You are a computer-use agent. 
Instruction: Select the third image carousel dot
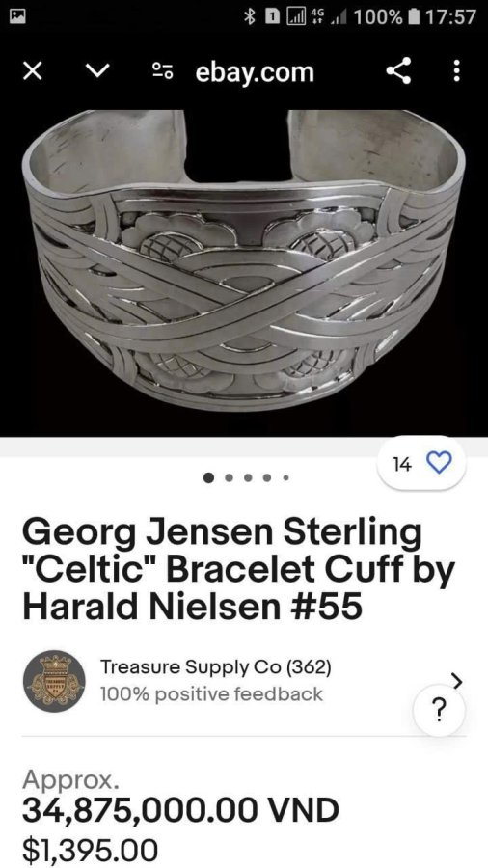pyautogui.click(x=249, y=477)
